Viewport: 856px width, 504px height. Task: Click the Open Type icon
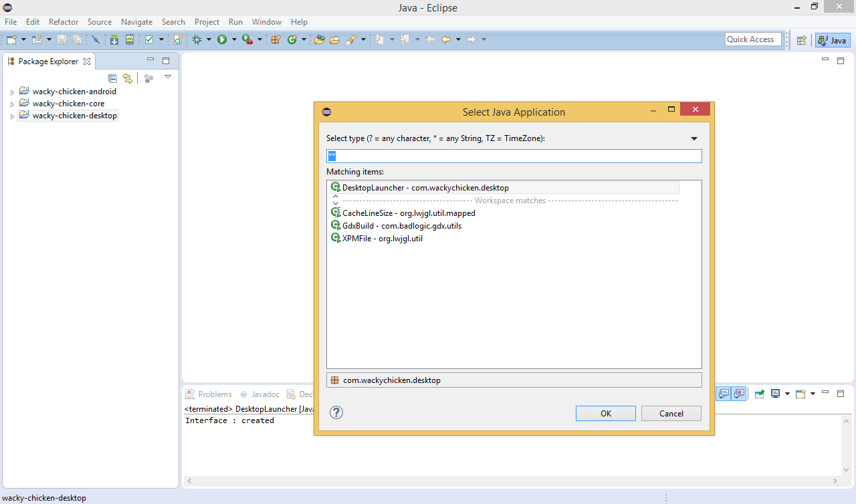[320, 39]
